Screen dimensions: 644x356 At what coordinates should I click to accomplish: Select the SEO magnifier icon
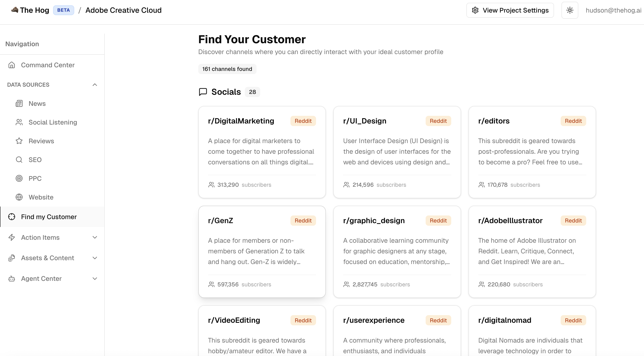(x=19, y=159)
